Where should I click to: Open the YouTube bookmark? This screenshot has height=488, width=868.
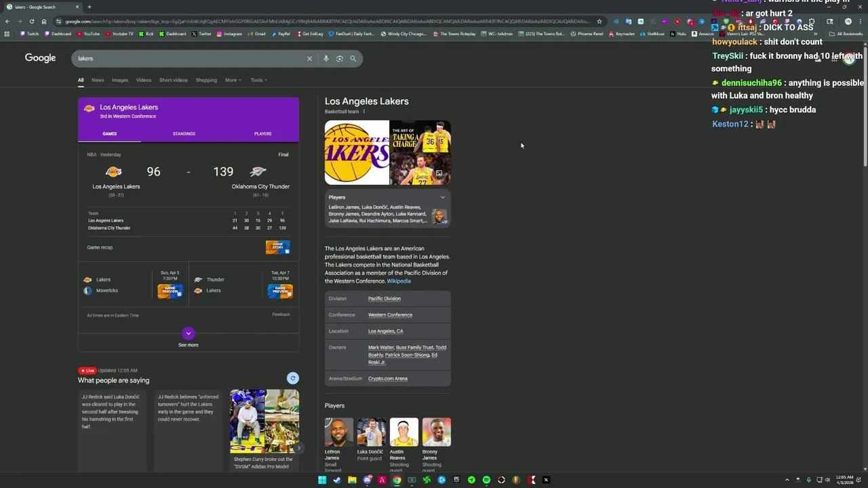point(88,33)
